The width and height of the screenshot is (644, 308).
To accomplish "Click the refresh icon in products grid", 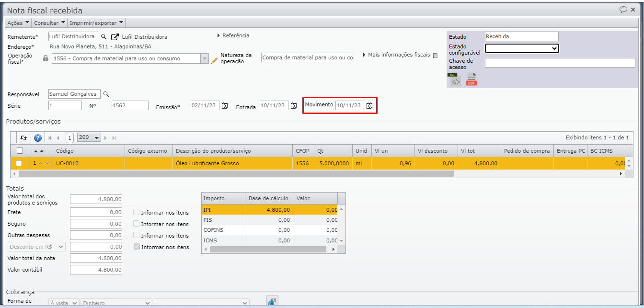I will click(23, 138).
